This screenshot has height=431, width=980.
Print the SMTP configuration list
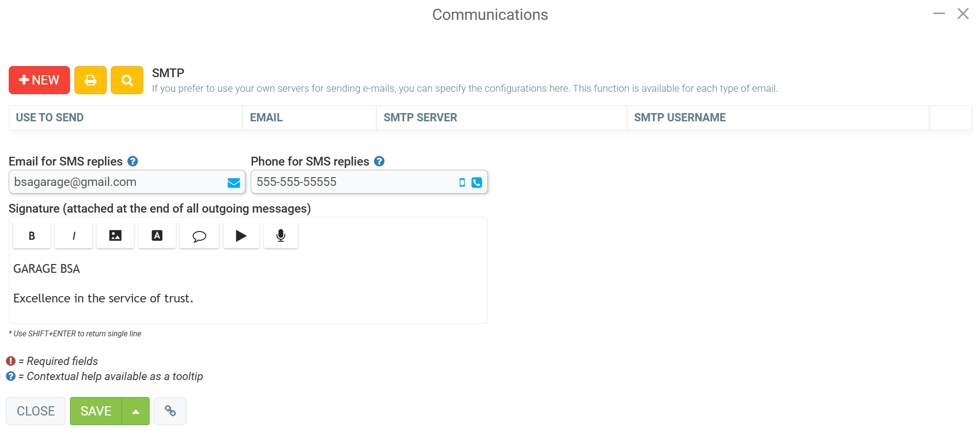90,80
